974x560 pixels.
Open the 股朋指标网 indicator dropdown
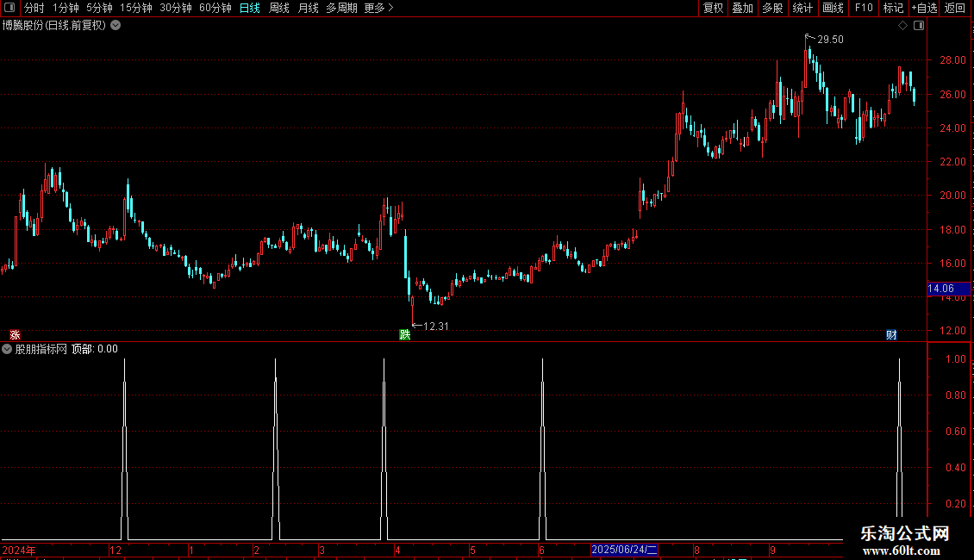[x=7, y=349]
